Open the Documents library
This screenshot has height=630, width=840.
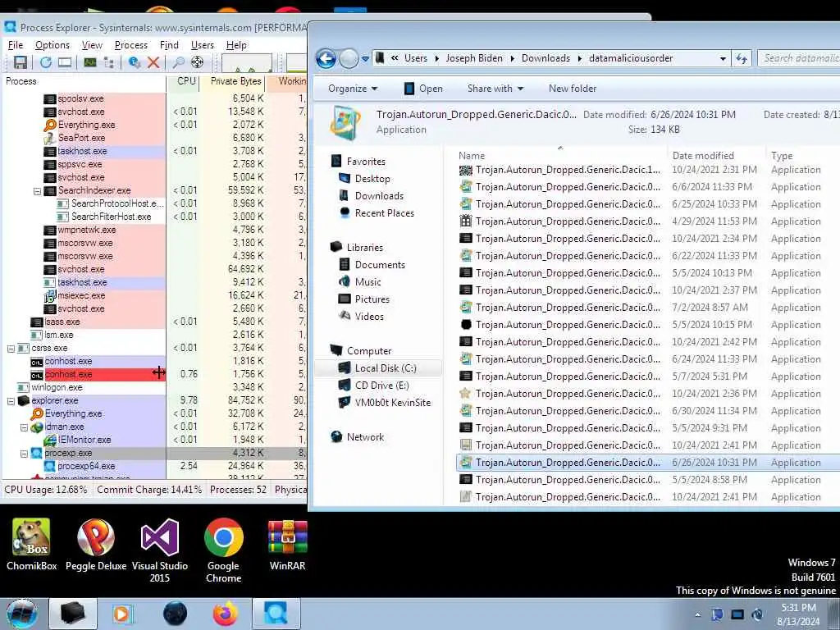[x=379, y=265]
